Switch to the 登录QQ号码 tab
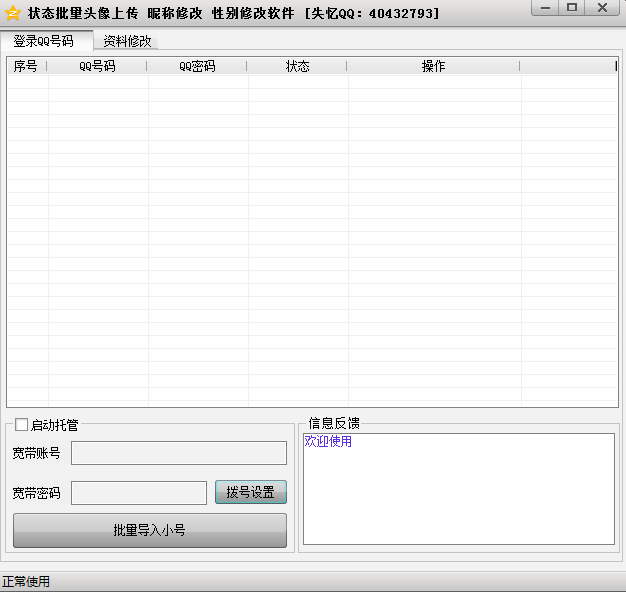This screenshot has width=626, height=593. (43, 41)
